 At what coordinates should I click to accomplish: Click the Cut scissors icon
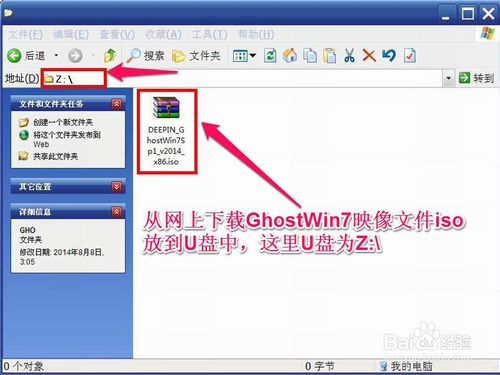[x=349, y=56]
